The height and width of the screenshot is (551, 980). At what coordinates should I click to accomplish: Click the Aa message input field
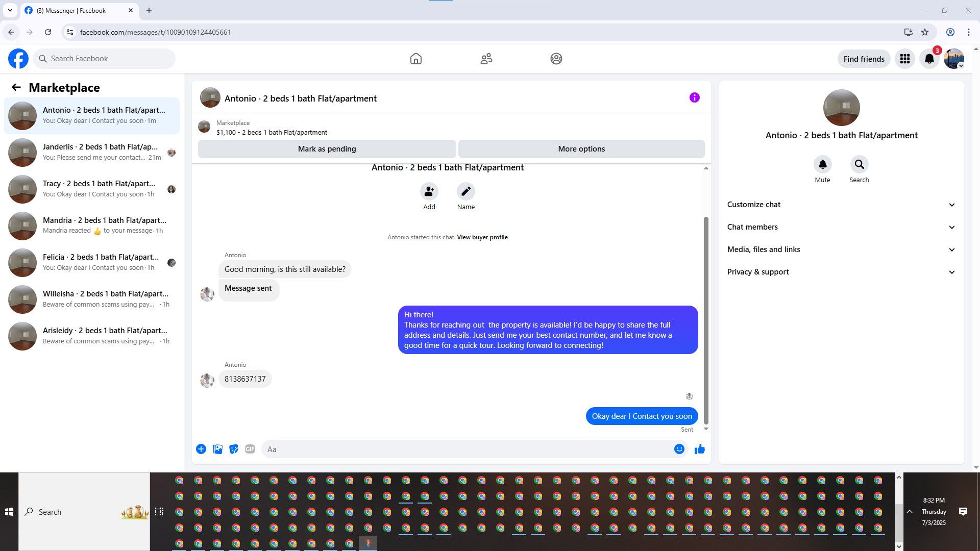[467, 449]
